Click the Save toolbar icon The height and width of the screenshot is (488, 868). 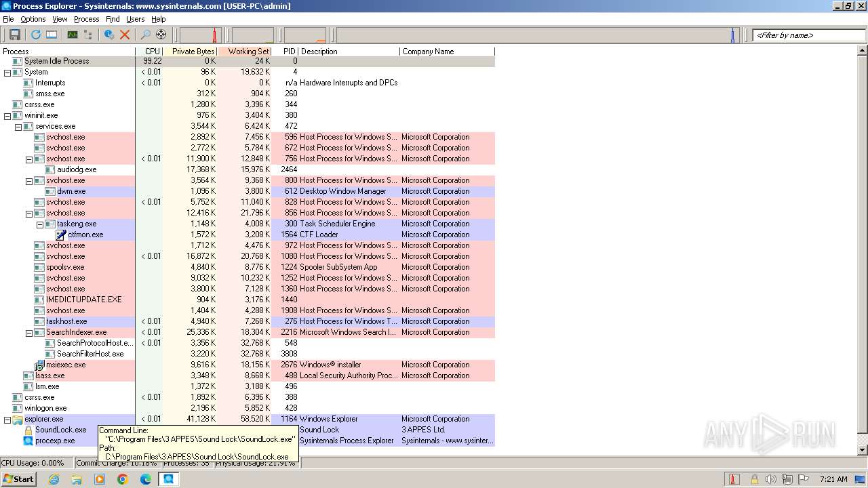[x=14, y=35]
